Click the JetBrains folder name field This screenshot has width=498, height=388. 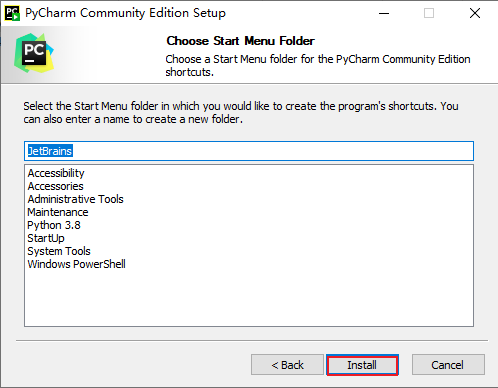click(249, 151)
